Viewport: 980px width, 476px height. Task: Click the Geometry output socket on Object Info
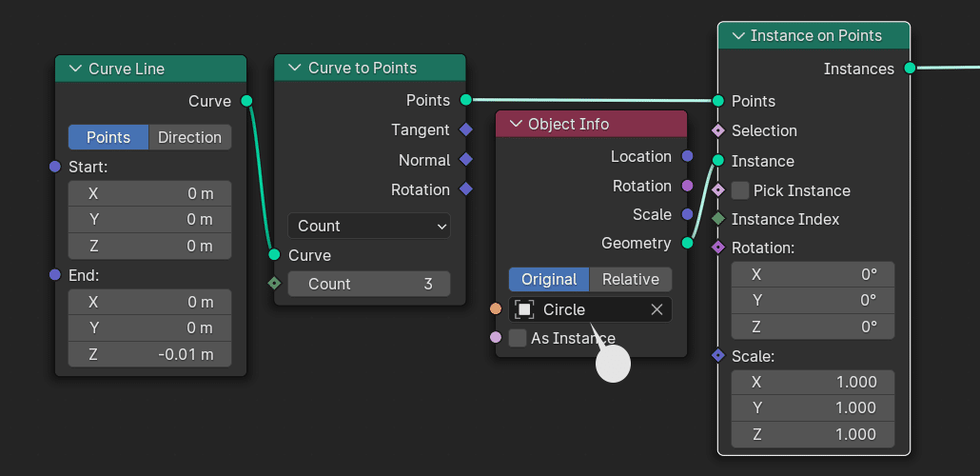[x=688, y=243]
